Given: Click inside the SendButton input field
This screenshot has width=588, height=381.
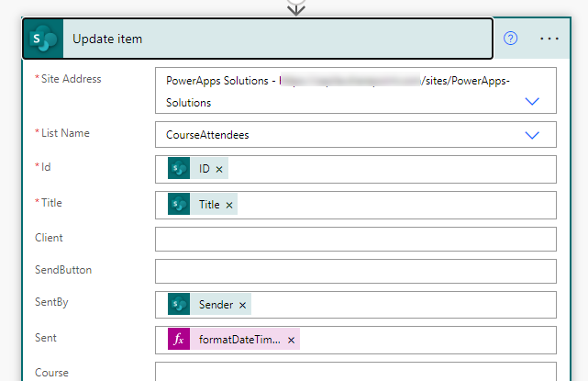Looking at the screenshot, I should (x=356, y=271).
